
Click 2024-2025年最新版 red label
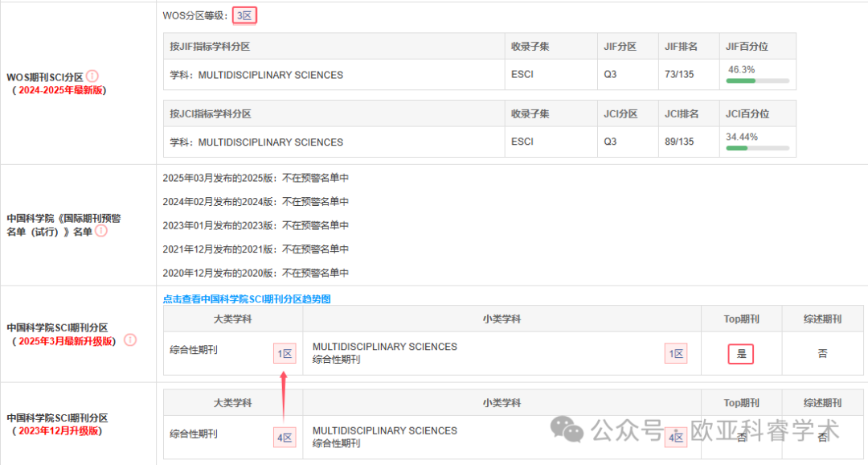(60, 90)
